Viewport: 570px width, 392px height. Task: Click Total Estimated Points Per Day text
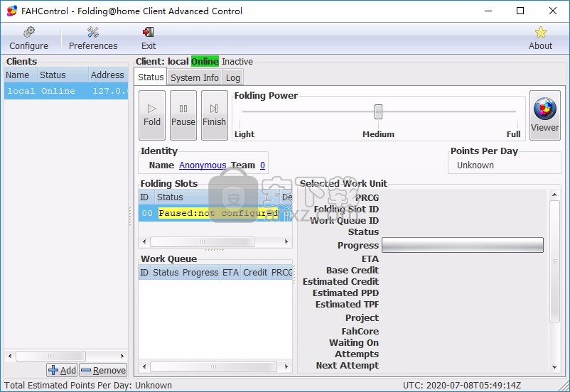pos(88,385)
